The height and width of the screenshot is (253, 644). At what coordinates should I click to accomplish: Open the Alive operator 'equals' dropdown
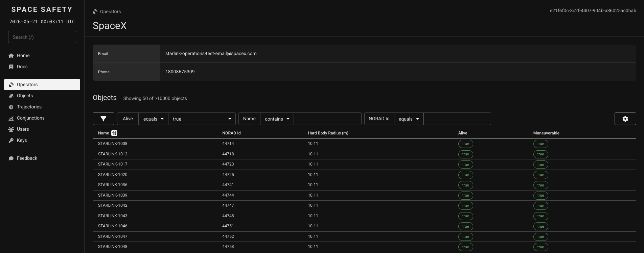(x=153, y=119)
